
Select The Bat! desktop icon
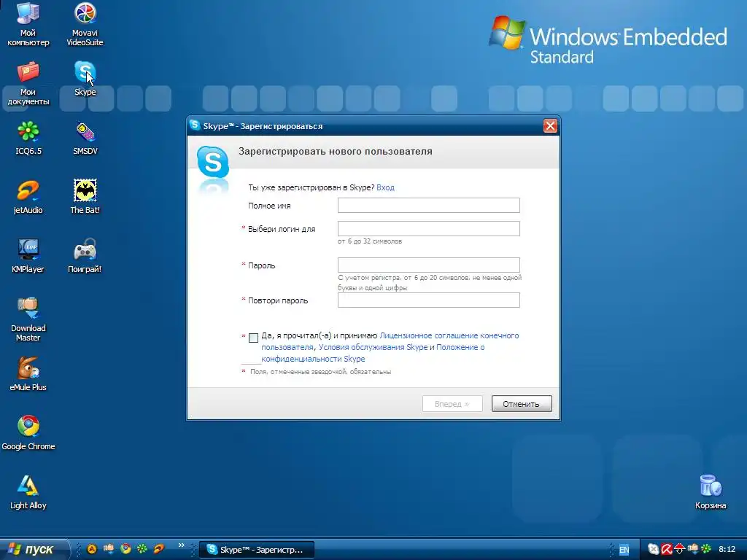tap(85, 196)
